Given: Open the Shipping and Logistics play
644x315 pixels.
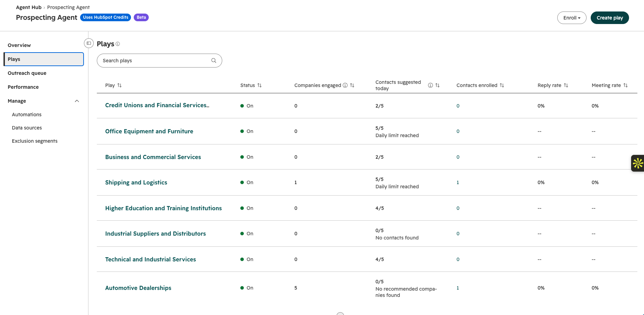Looking at the screenshot, I should (136, 182).
